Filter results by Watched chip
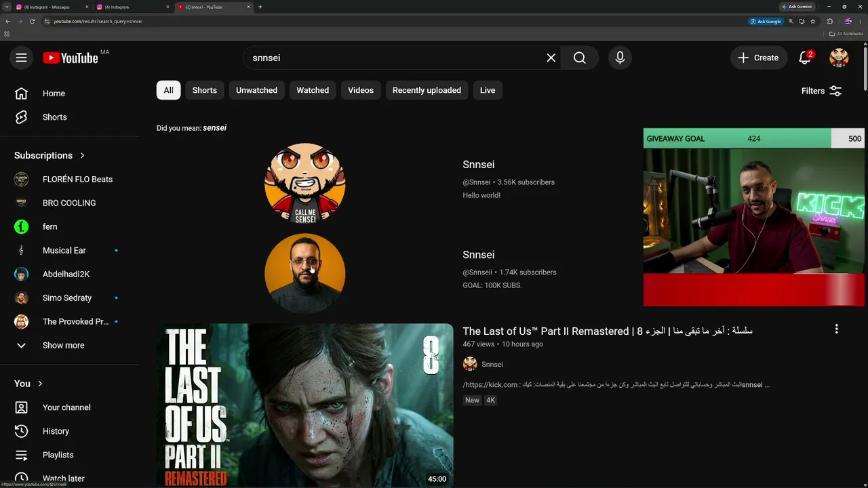The image size is (868, 488). (313, 90)
